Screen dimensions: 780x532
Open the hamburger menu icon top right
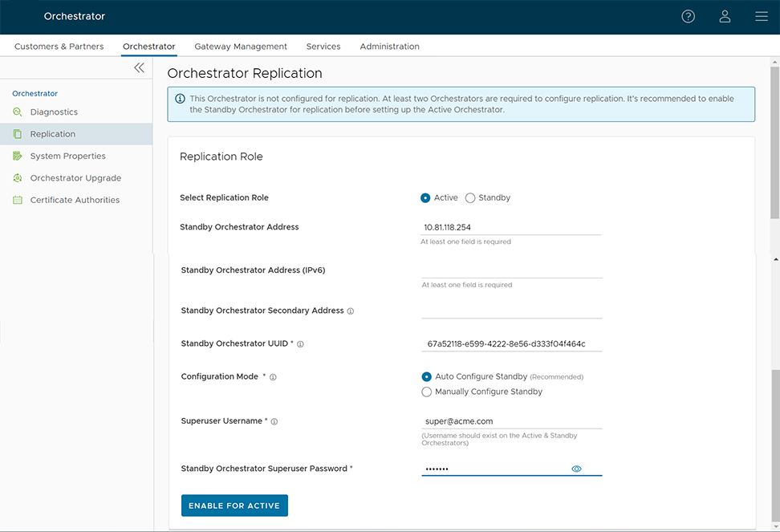pos(761,16)
